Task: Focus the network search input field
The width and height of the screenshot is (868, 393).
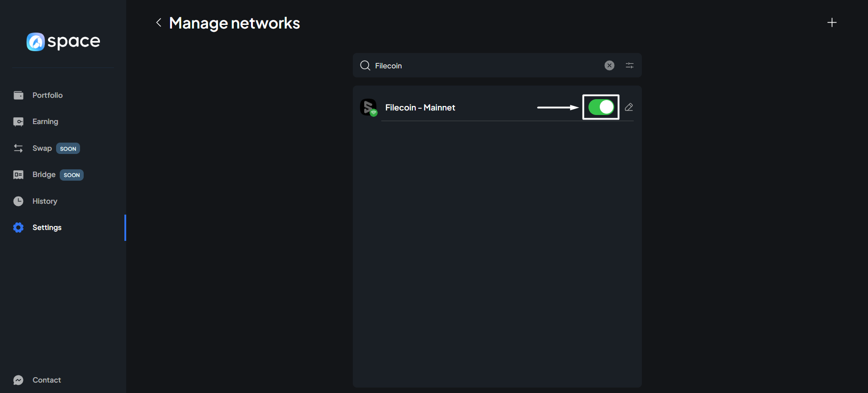Action: point(484,66)
